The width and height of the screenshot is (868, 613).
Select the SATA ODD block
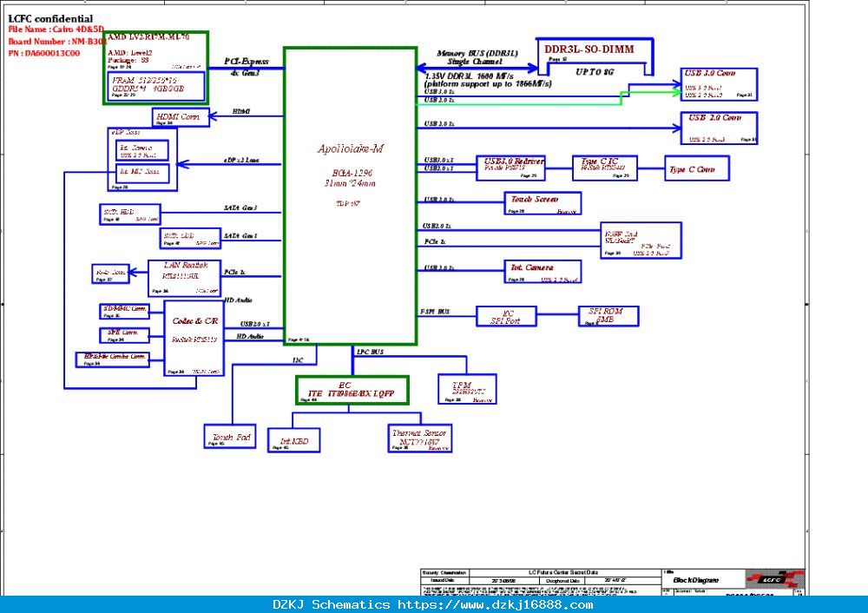190,238
